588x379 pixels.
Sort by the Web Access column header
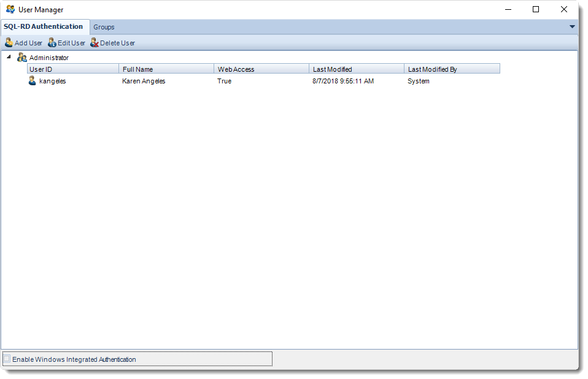pos(261,69)
